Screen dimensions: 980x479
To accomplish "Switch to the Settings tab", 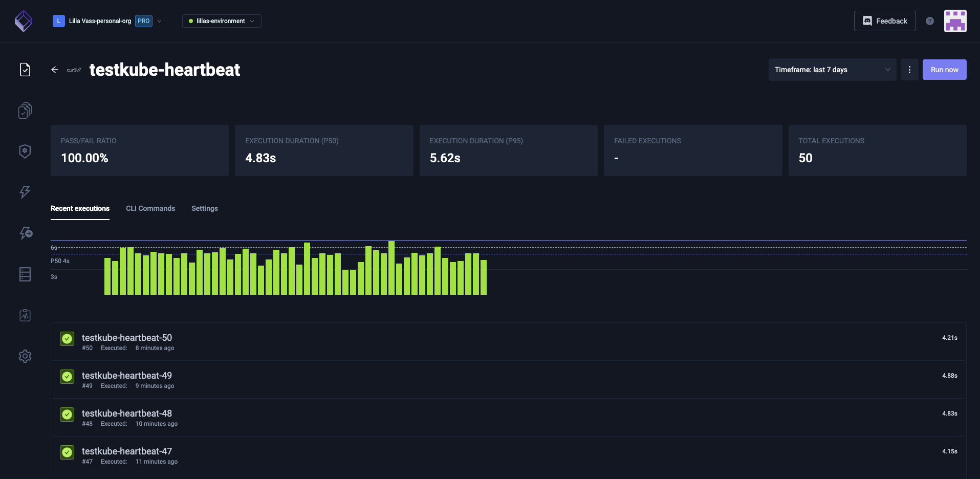I will [x=205, y=208].
